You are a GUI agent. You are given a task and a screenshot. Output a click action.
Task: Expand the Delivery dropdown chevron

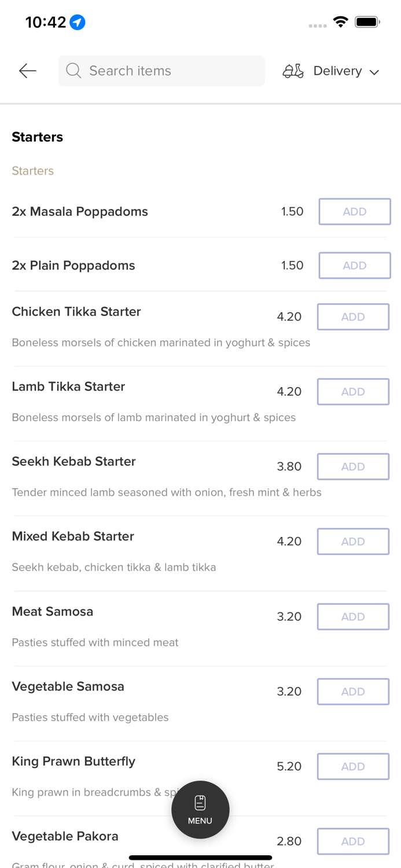click(374, 72)
